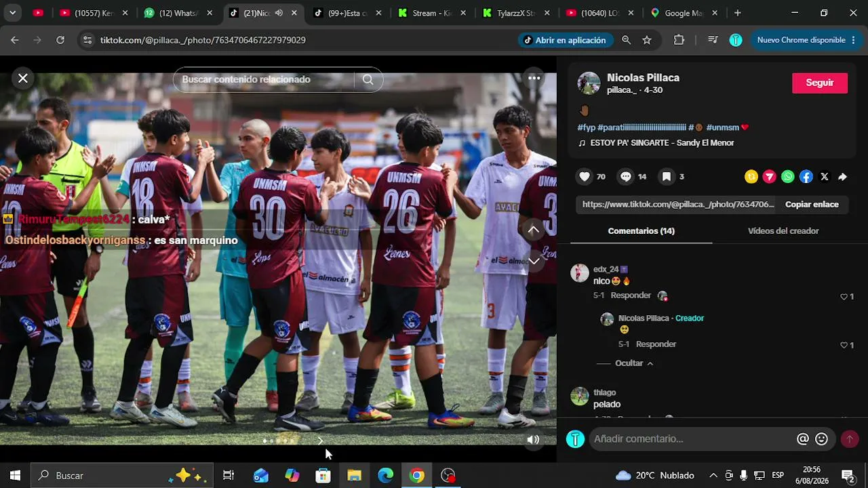
Task: Bookmark this page with star icon
Action: pos(647,40)
